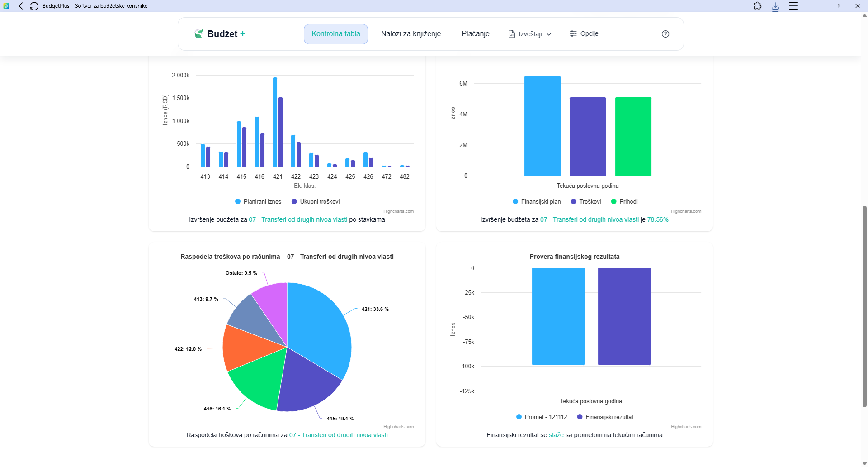Toggle Planirani iznos legend series
The height and width of the screenshot is (467, 868).
pos(258,202)
